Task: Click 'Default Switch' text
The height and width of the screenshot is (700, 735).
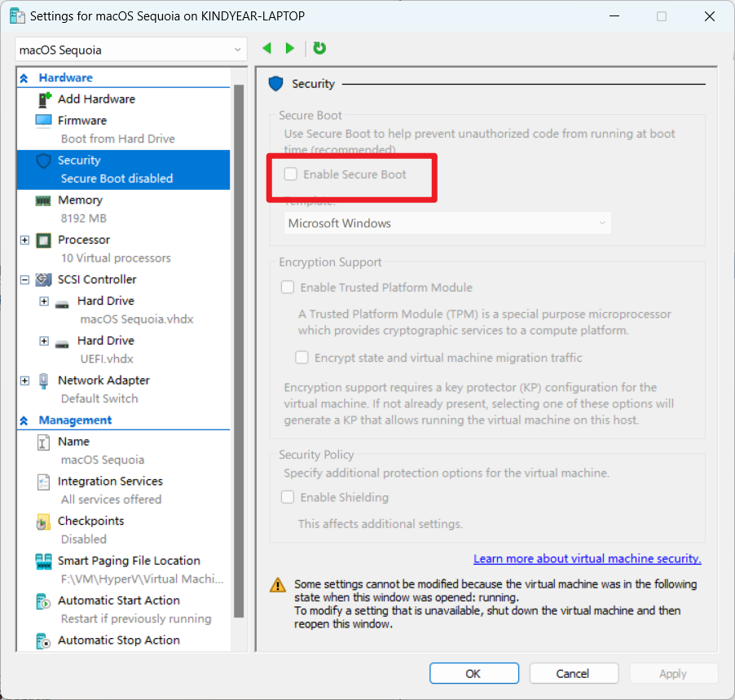Action: click(99, 398)
